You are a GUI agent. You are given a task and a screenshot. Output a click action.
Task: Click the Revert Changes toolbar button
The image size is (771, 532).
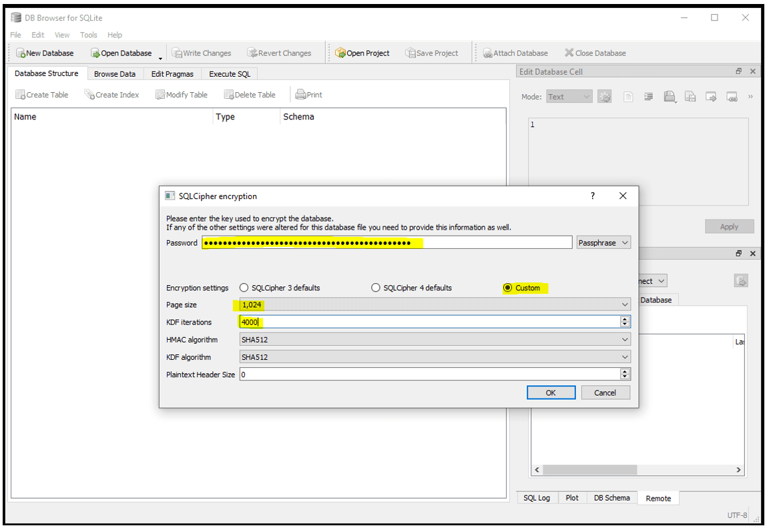click(279, 53)
